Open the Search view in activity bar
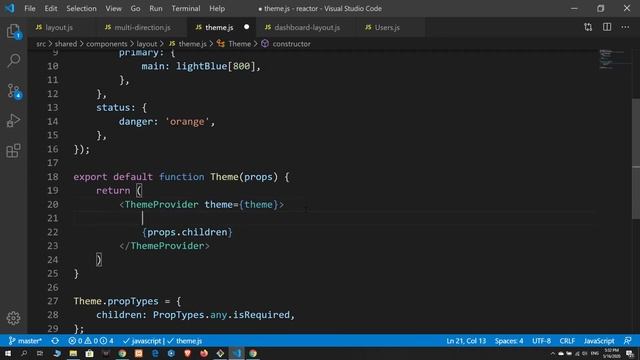Image resolution: width=640 pixels, height=360 pixels. point(13,61)
